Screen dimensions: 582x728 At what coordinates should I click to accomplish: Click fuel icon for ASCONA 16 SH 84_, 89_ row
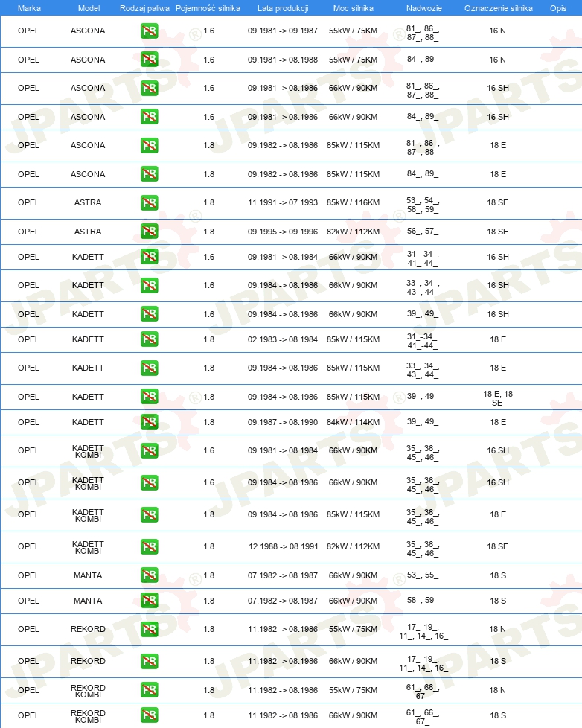(149, 117)
